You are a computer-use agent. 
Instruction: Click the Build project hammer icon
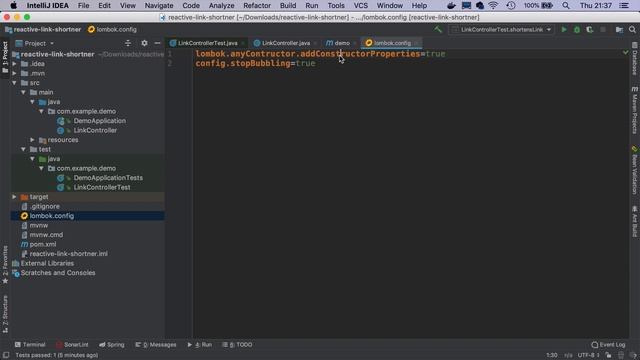coord(438,29)
